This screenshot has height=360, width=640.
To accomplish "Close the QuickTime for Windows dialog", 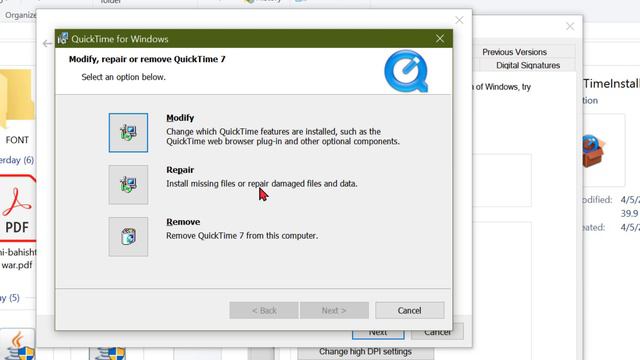I will coord(440,39).
